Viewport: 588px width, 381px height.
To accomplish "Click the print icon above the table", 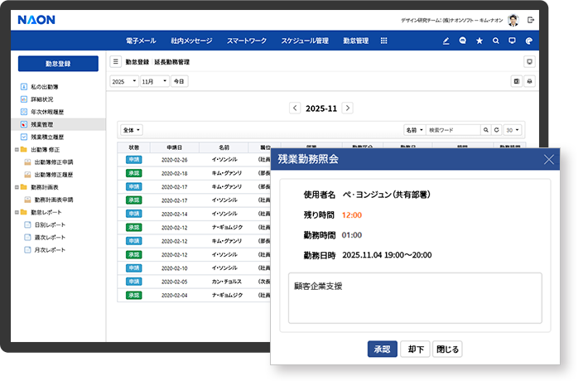I will pos(529,81).
